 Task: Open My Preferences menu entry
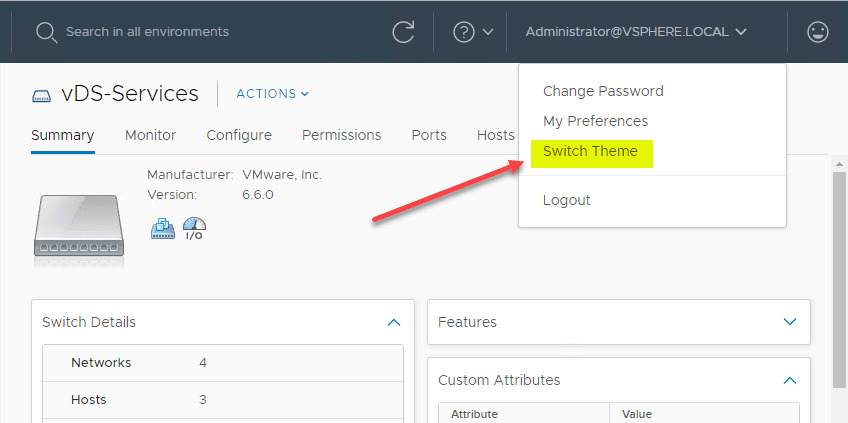pyautogui.click(x=595, y=121)
